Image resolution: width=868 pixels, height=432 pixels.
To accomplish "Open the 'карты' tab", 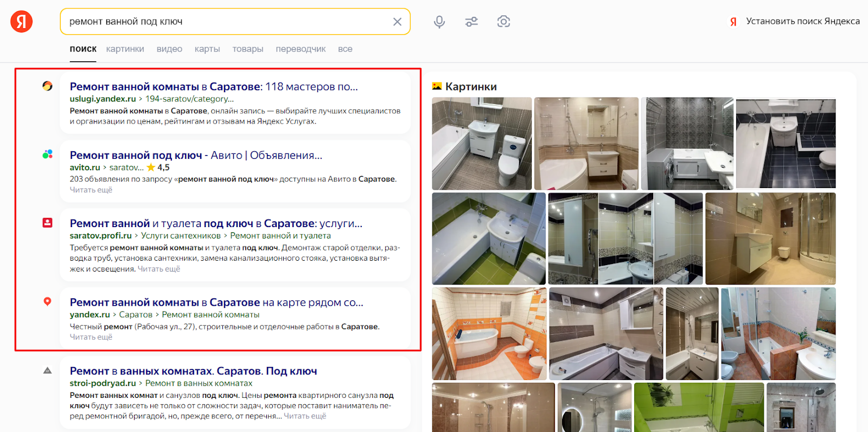I will (207, 49).
